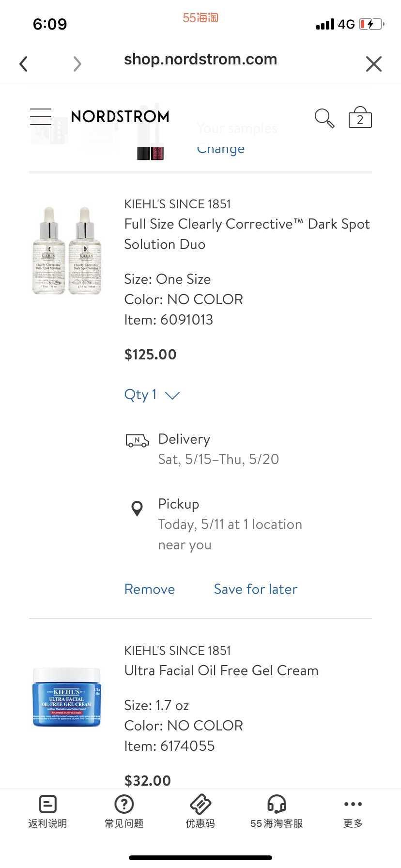The width and height of the screenshot is (401, 868).
Task: Open the shopping bag with 2 items
Action: (x=360, y=118)
